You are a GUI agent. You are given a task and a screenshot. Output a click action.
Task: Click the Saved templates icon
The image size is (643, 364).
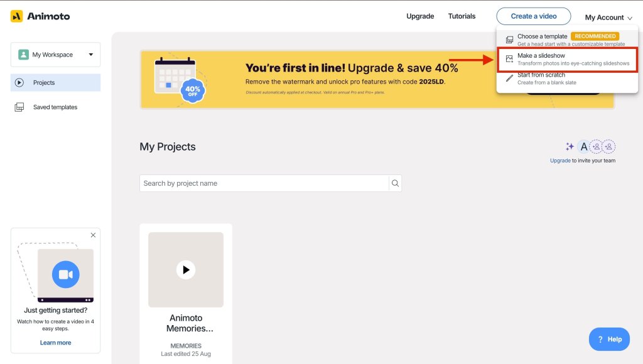(19, 107)
